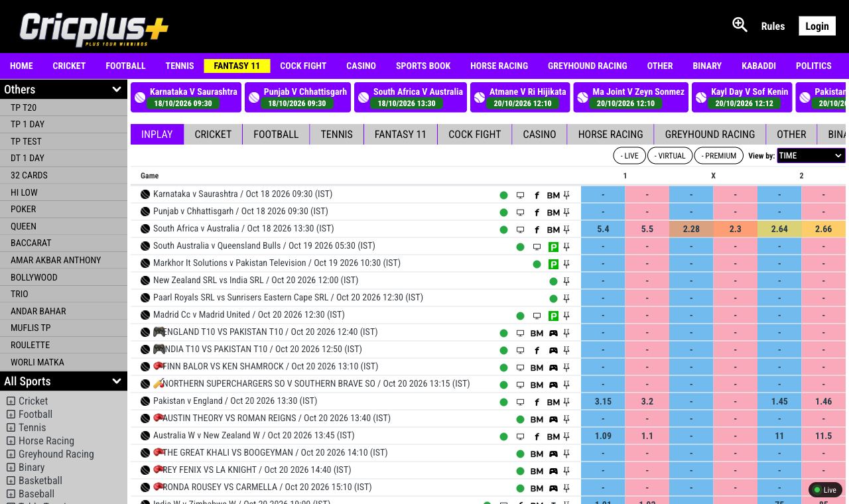This screenshot has width=849, height=504.
Task: Click Cricplus+ logo
Action: 94,30
